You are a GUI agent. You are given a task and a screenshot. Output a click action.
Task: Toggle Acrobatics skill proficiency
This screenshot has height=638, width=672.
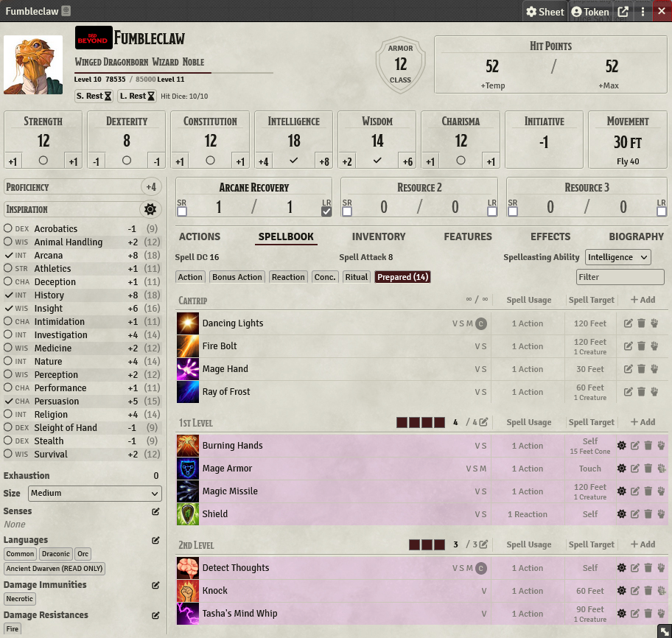(x=7, y=228)
